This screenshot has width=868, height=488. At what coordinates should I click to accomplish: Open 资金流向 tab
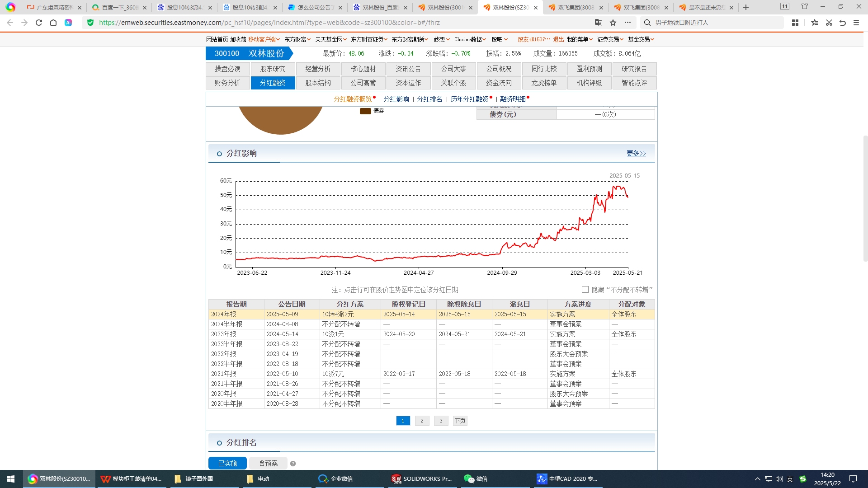coord(499,83)
